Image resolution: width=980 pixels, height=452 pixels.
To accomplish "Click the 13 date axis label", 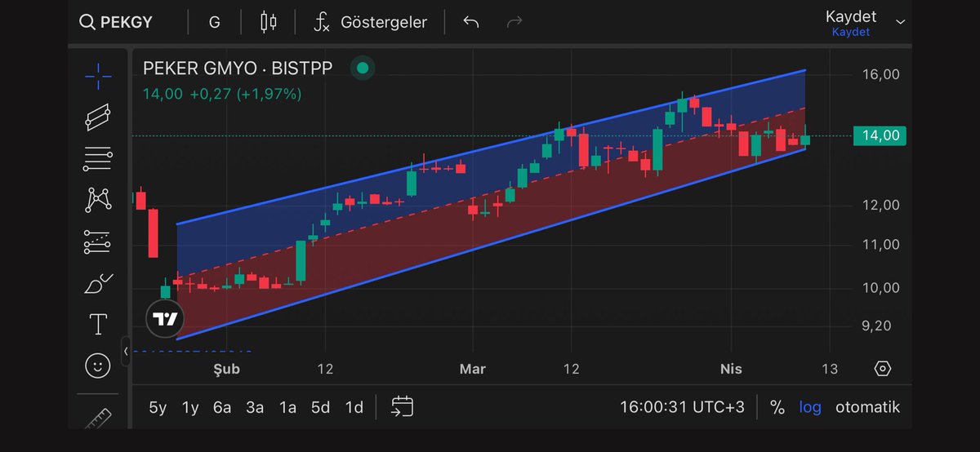I will [830, 370].
